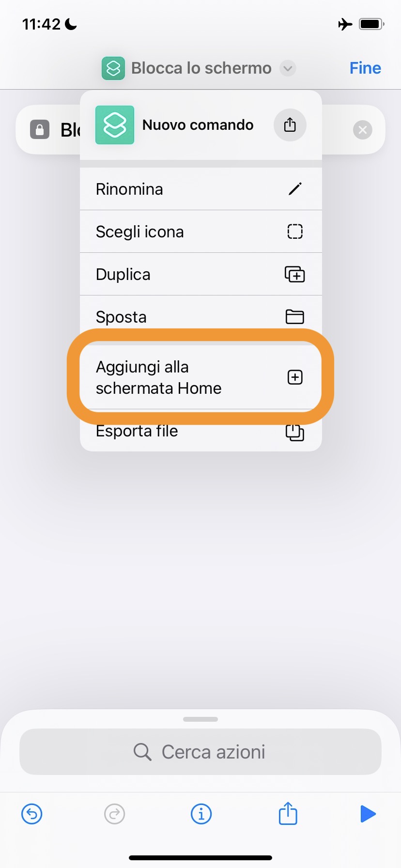
Task: Tap the gray lock action icon
Action: pyautogui.click(x=40, y=130)
